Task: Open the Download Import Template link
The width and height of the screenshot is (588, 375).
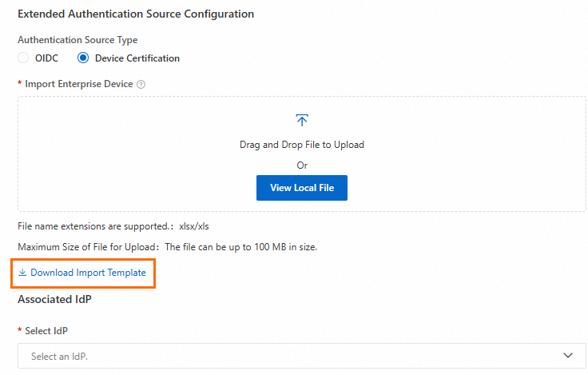Action: point(88,273)
